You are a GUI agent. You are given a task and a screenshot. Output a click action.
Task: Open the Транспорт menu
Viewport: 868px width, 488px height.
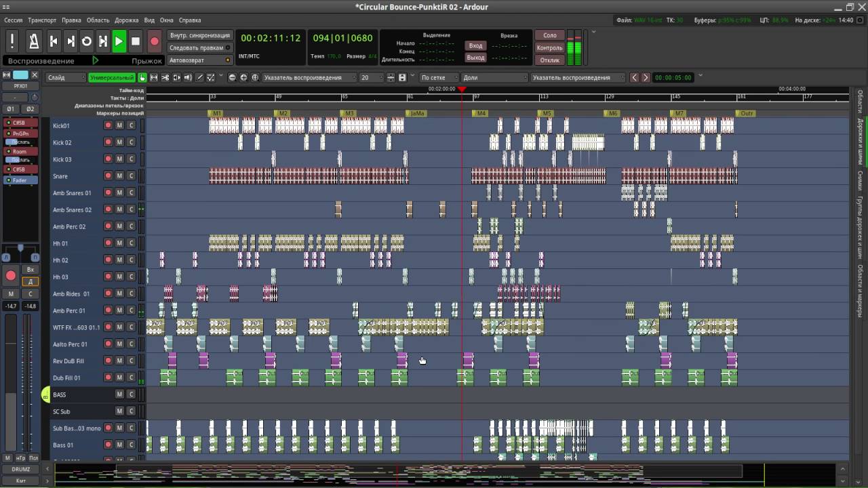tap(42, 20)
